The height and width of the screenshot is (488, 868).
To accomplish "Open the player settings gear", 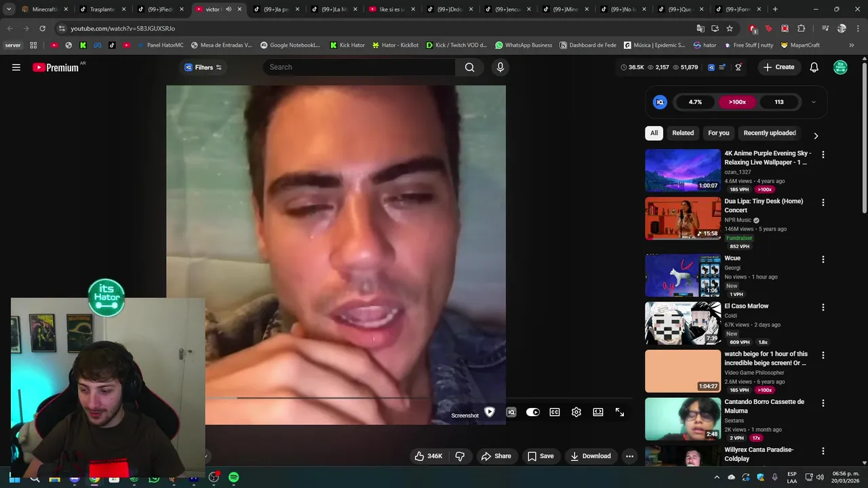I will click(576, 412).
